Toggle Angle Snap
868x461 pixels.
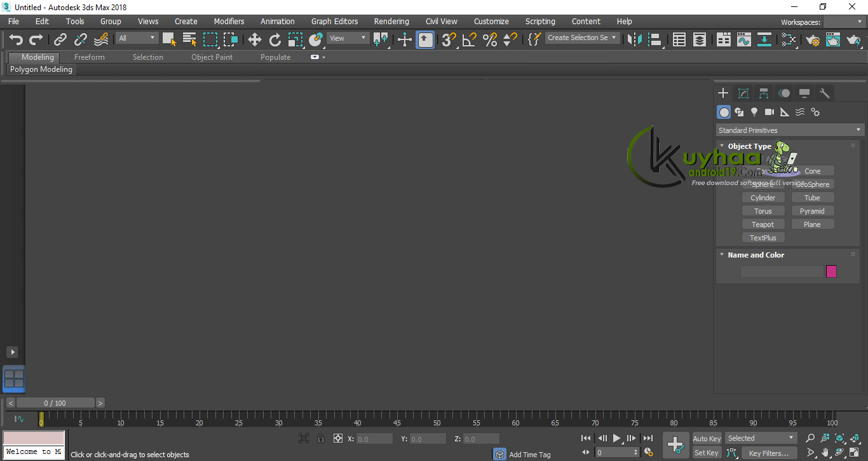pos(470,40)
